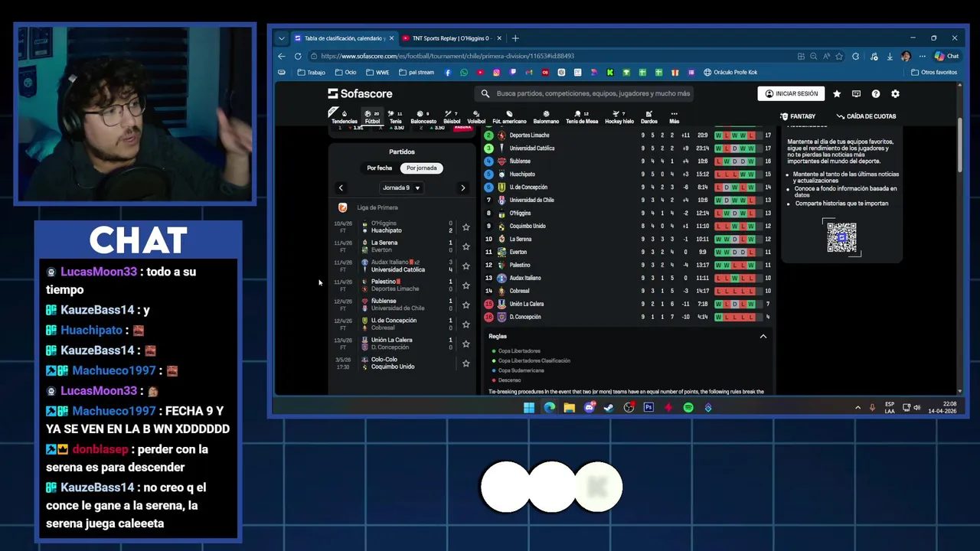
Task: Go to next jornada arrow
Action: tap(462, 187)
